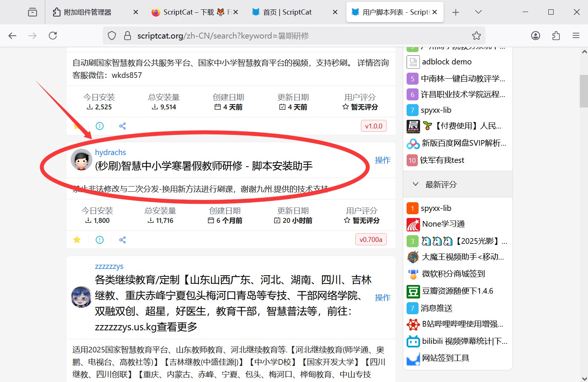This screenshot has height=382, width=588.
Task: Click the scrollbar down arrow
Action: point(584,378)
